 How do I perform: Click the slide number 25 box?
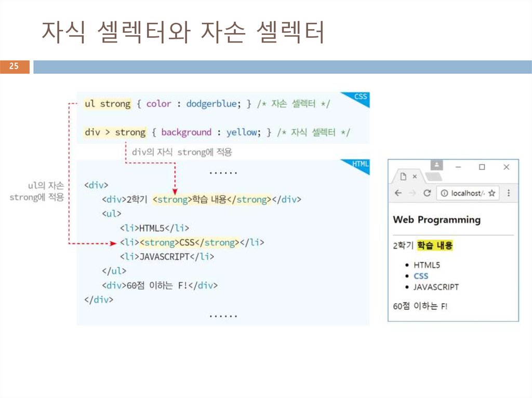click(x=15, y=67)
